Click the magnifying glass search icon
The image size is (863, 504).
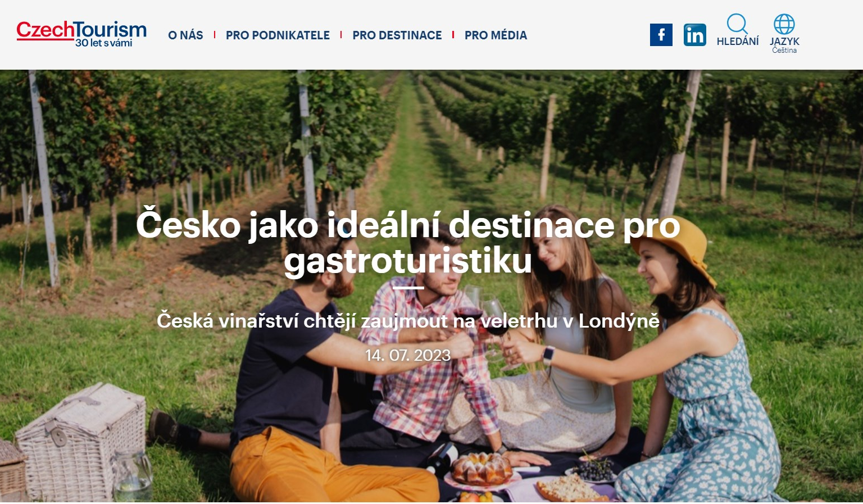pyautogui.click(x=737, y=24)
